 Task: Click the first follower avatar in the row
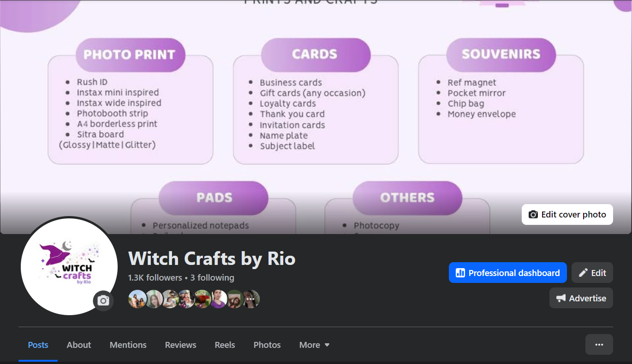pos(137,299)
